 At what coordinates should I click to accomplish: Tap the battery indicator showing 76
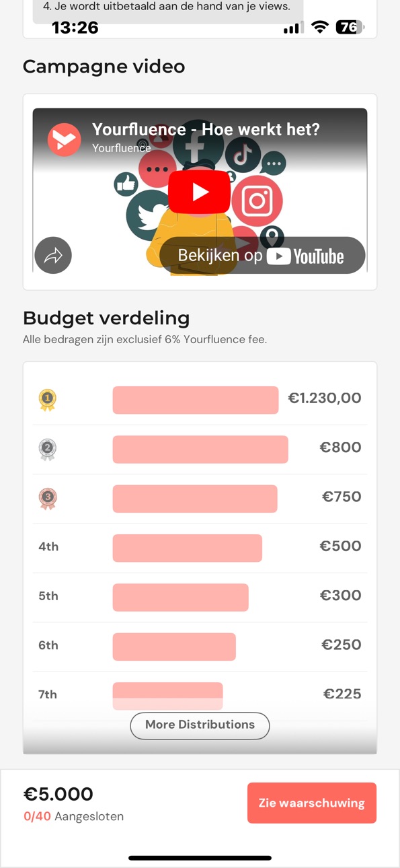[x=350, y=28]
